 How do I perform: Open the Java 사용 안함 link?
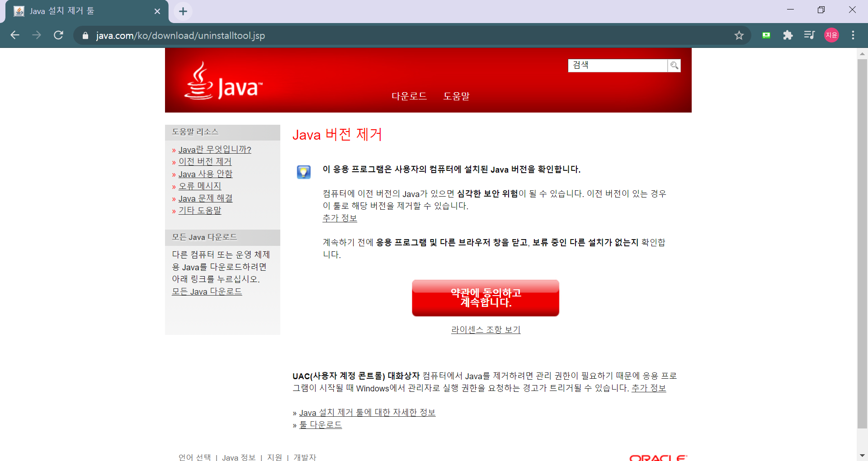205,174
